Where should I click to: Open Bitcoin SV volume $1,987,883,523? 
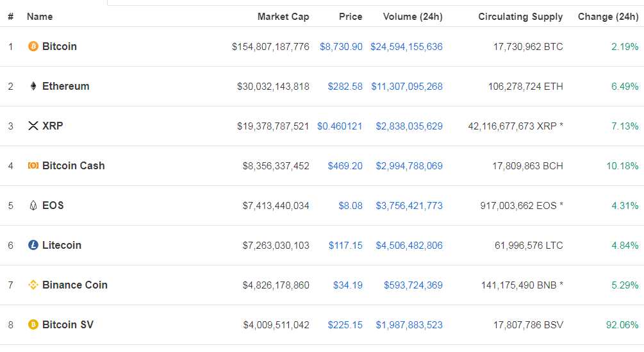(x=409, y=325)
